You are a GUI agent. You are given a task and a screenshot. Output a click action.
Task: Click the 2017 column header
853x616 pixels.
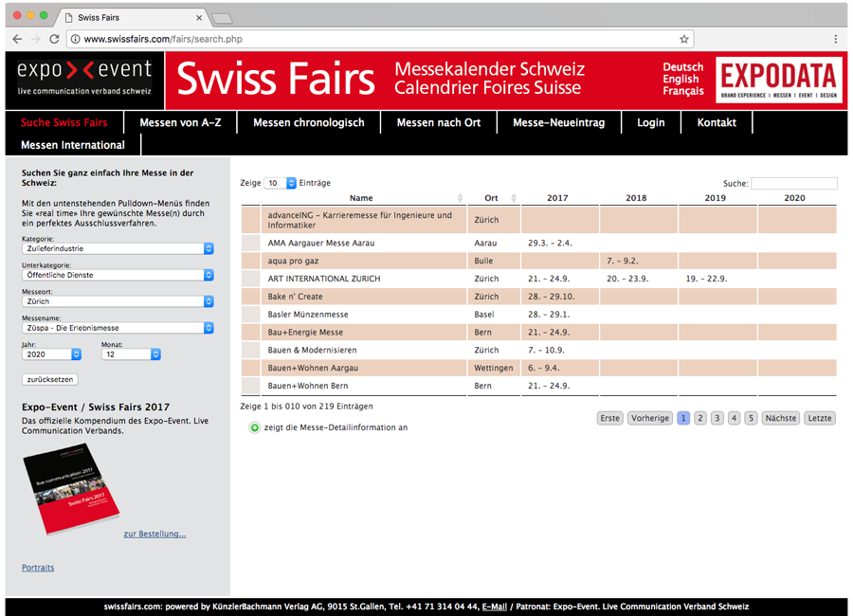(557, 198)
